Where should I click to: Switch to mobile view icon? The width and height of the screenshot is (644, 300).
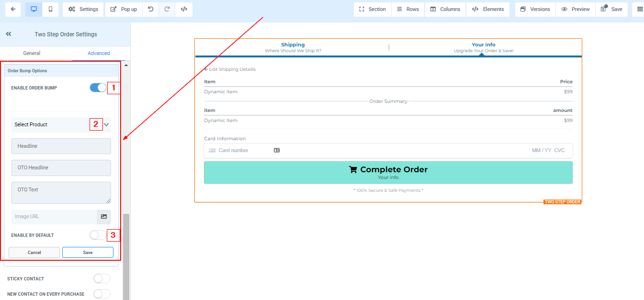click(51, 9)
